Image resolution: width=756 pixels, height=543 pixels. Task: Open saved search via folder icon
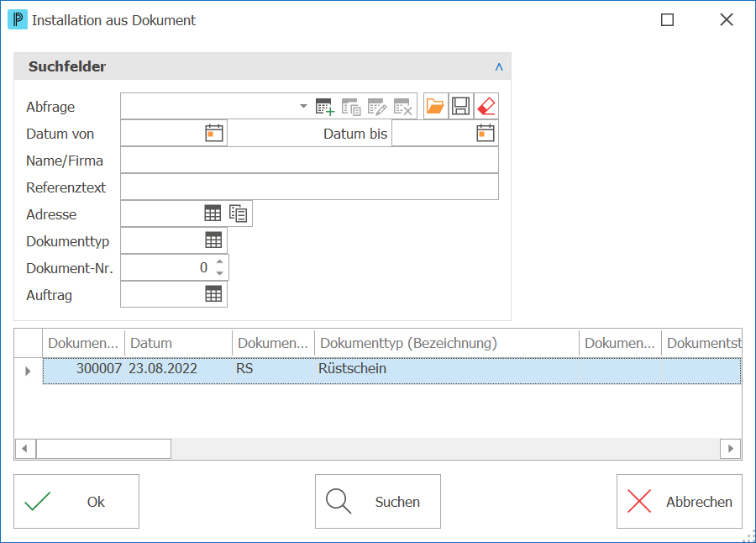pyautogui.click(x=435, y=106)
